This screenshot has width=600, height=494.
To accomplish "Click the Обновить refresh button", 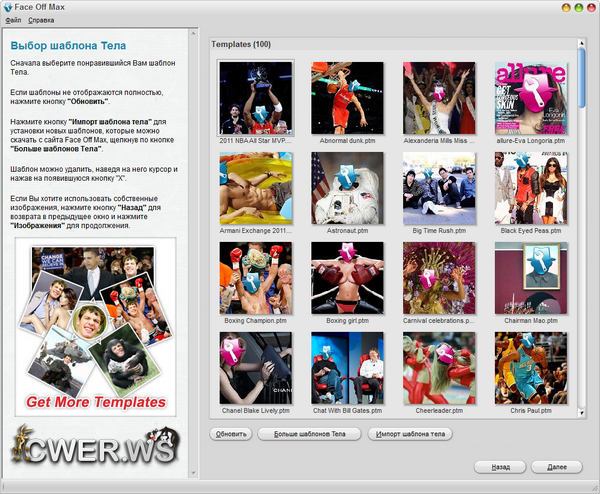I will [x=231, y=434].
